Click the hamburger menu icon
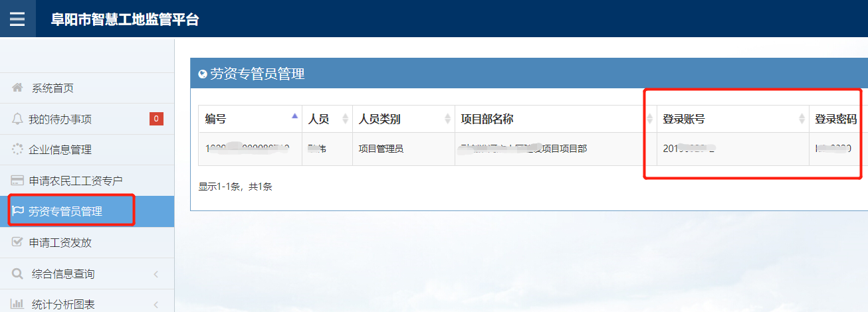The image size is (868, 312). point(17,19)
